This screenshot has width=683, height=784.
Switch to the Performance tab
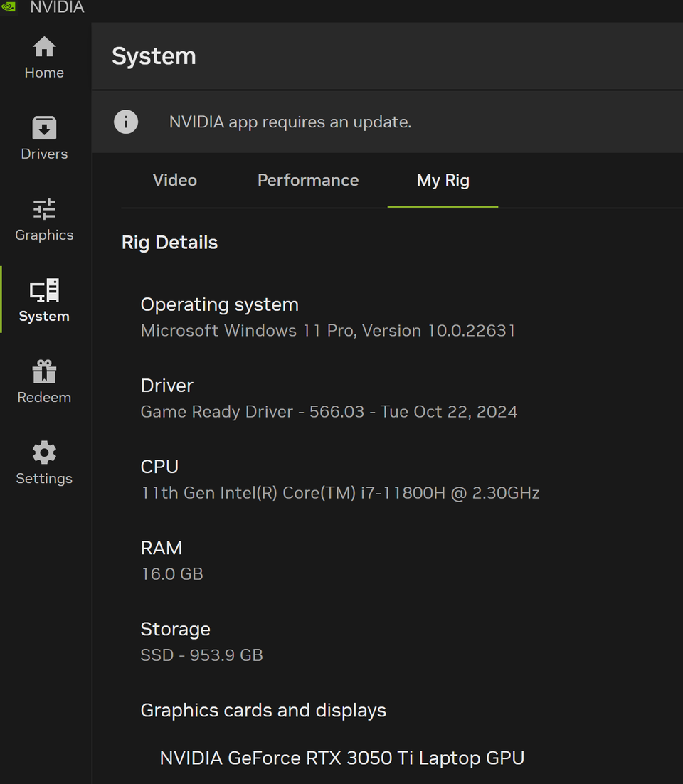[308, 180]
